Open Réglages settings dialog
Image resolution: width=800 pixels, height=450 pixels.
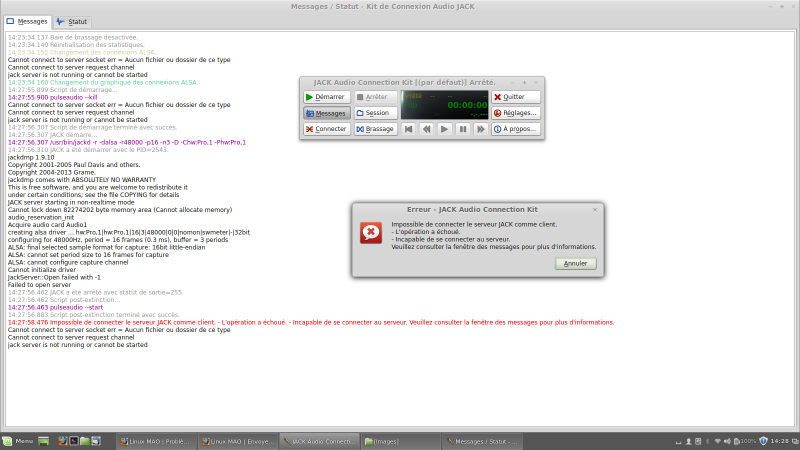pos(516,113)
